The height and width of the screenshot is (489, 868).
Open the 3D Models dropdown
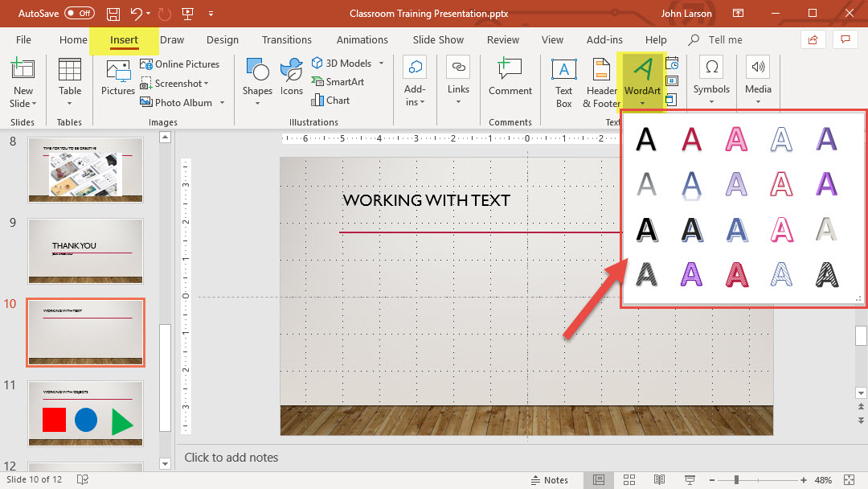(382, 64)
